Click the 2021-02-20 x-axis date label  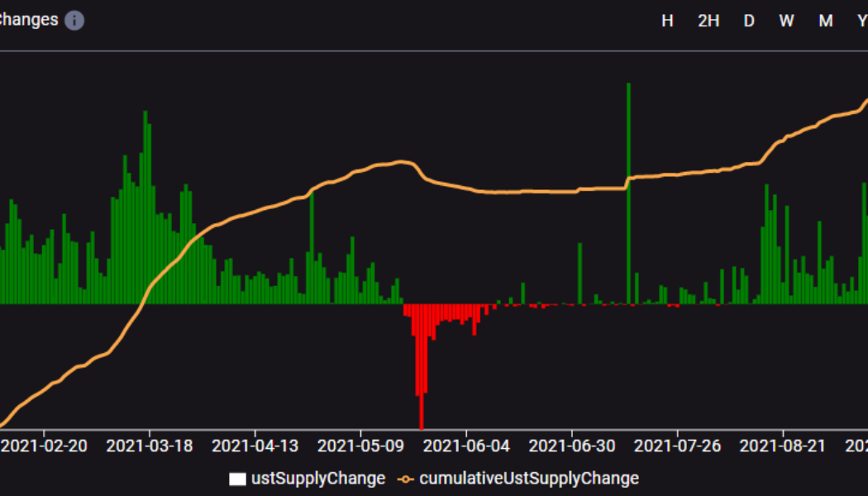[x=44, y=446]
